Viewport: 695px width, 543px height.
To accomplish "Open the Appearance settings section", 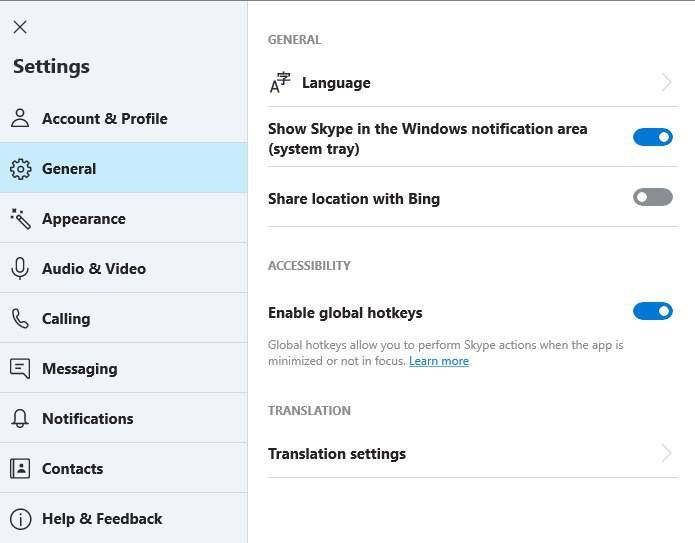I will click(124, 219).
